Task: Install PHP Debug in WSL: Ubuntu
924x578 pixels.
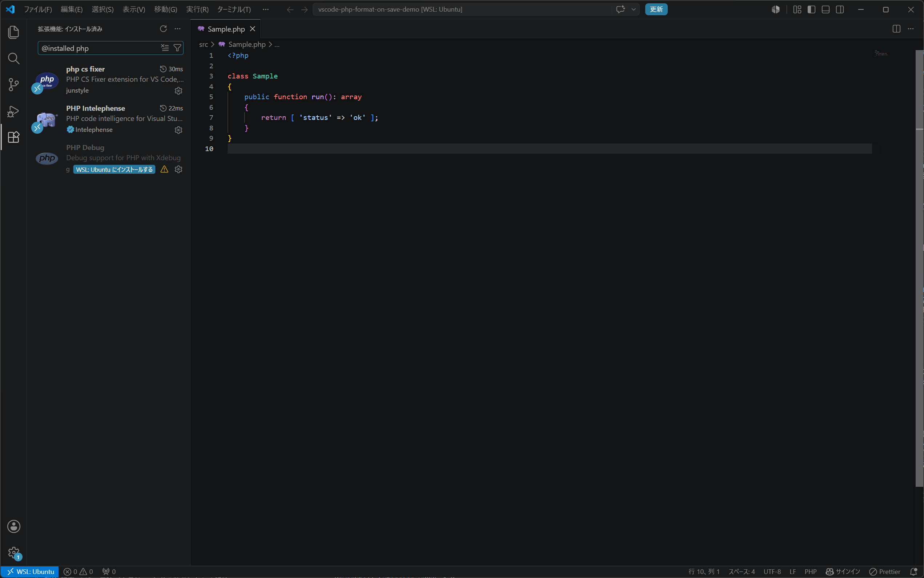Action: [x=114, y=169]
